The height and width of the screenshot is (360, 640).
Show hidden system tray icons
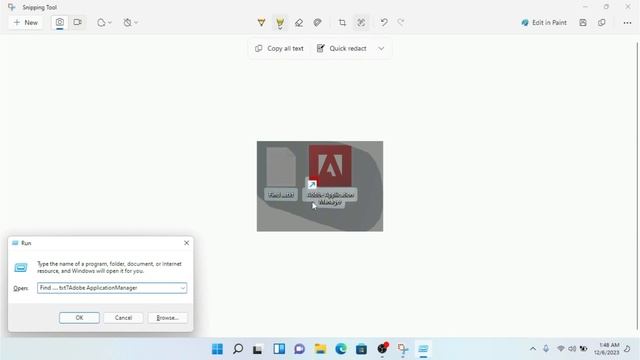point(533,349)
